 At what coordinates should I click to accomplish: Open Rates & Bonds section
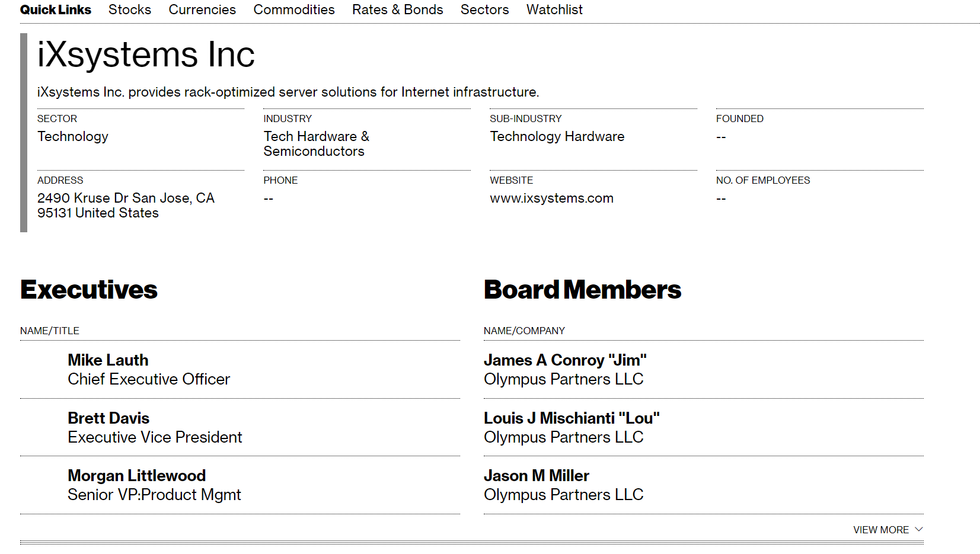coord(397,9)
